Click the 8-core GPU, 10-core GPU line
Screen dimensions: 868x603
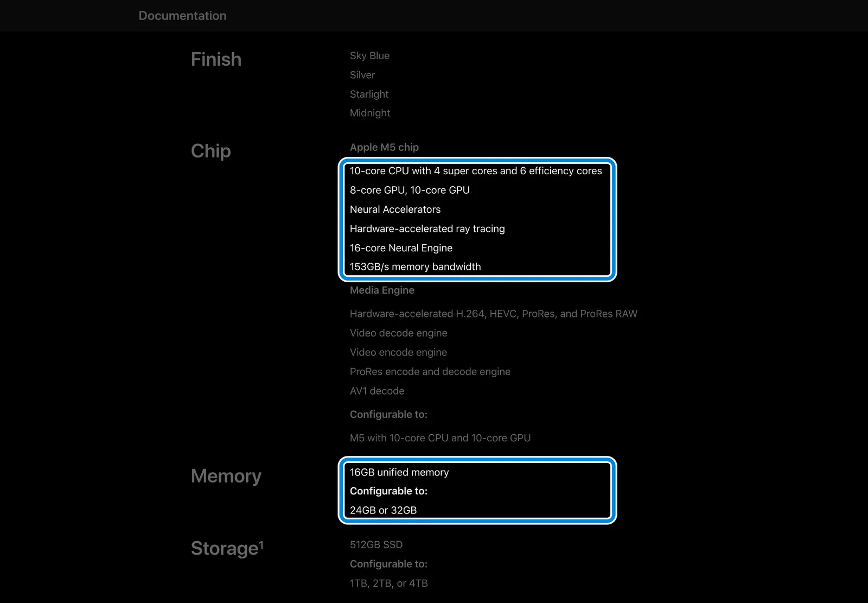pos(410,190)
